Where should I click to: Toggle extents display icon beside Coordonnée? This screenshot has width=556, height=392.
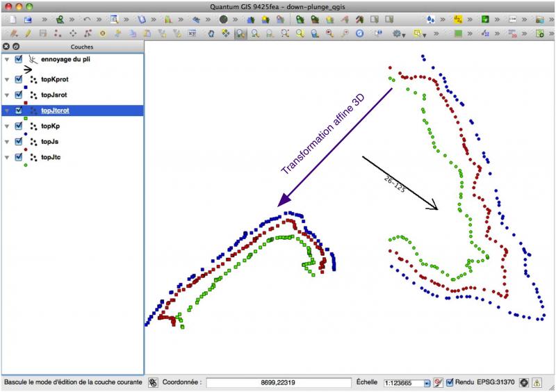tap(153, 382)
